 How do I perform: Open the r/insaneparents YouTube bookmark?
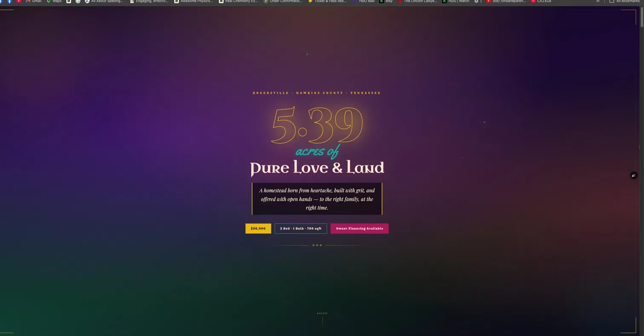point(506,1)
